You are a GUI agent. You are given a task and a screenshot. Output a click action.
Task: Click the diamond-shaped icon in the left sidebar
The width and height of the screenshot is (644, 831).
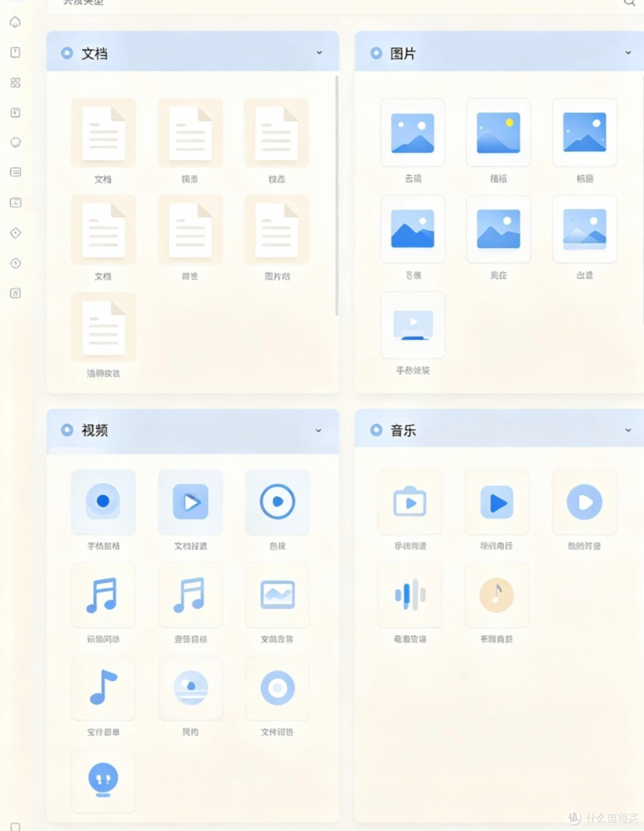pyautogui.click(x=16, y=233)
